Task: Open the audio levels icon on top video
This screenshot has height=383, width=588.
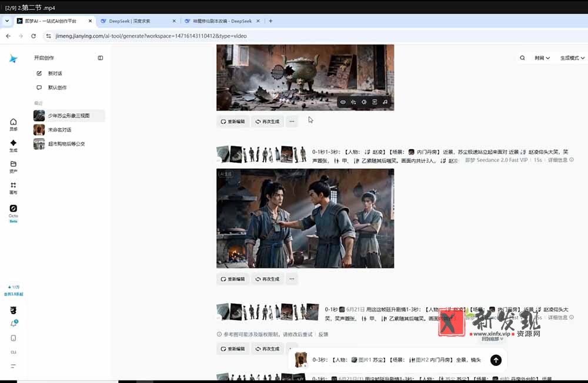Action: tap(353, 102)
